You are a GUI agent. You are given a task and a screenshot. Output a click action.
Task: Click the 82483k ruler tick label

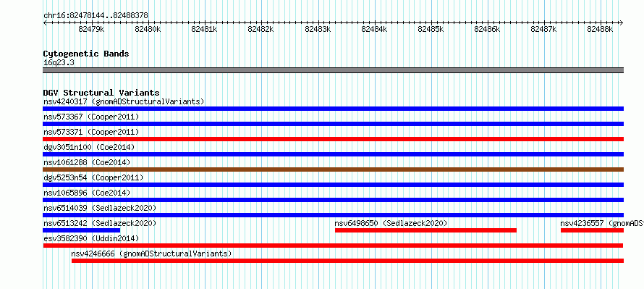click(x=318, y=29)
